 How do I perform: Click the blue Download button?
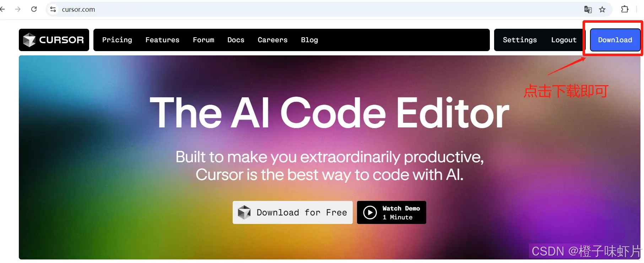(615, 40)
